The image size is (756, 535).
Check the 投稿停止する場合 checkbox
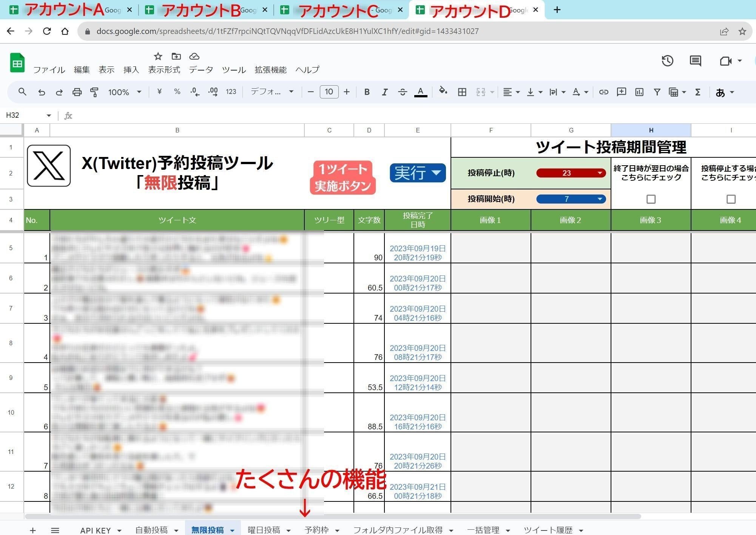(x=731, y=199)
